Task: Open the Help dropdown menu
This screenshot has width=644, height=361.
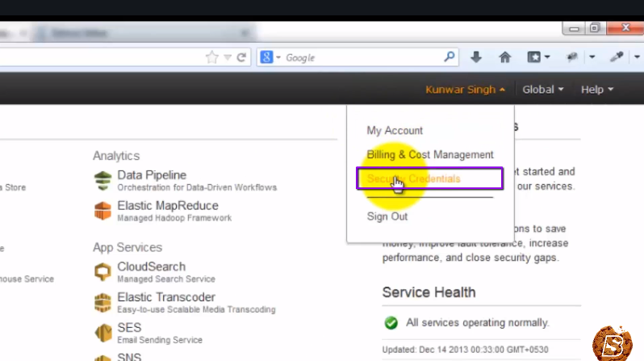Action: (597, 89)
